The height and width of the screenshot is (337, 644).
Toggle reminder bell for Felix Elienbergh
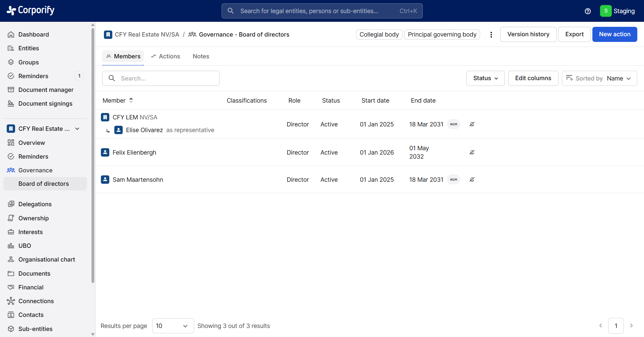[x=472, y=153]
